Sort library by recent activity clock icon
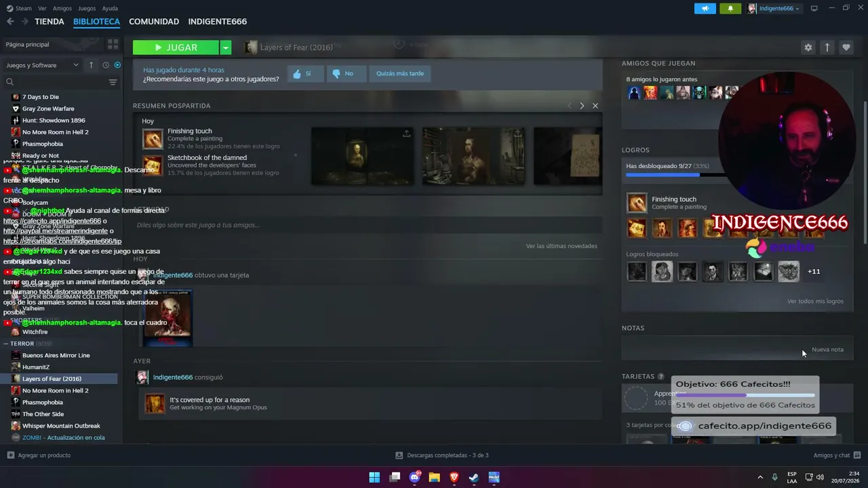Viewport: 868px width, 488px height. pyautogui.click(x=106, y=65)
